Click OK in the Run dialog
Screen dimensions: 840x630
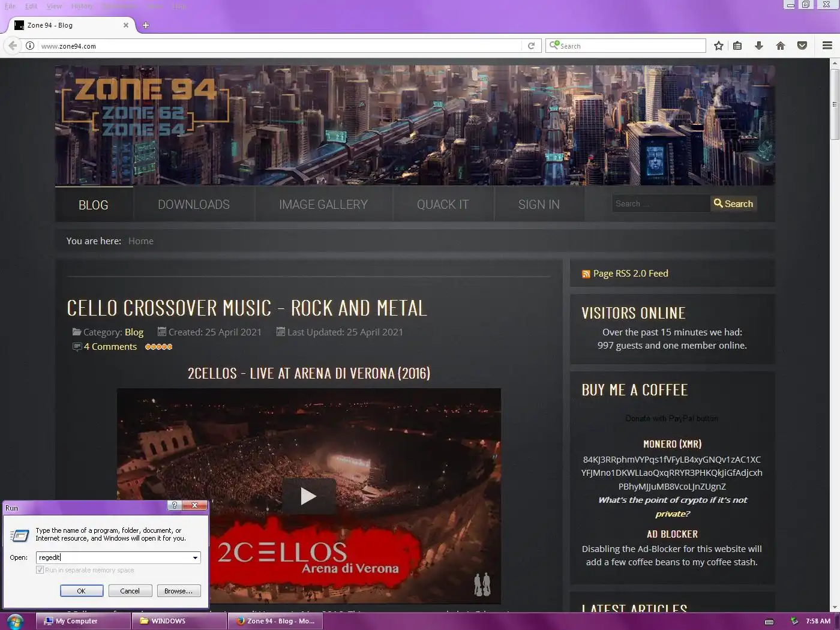[x=82, y=591]
